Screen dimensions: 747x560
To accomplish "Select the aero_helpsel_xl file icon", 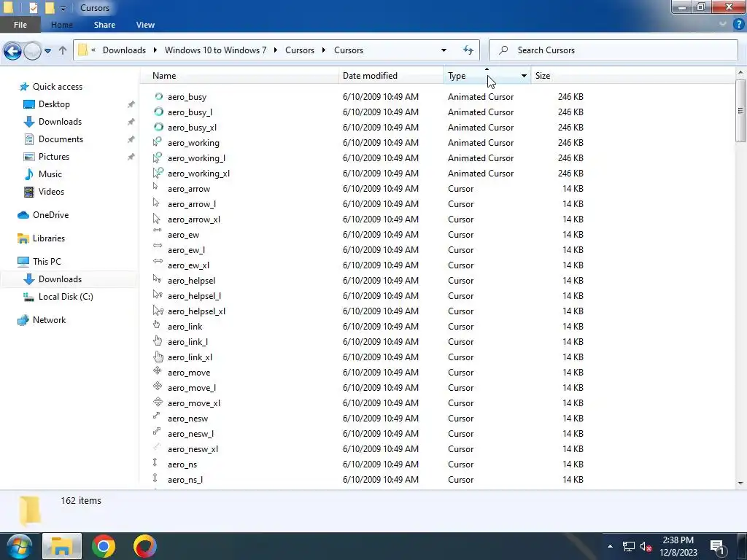I will 158,311.
